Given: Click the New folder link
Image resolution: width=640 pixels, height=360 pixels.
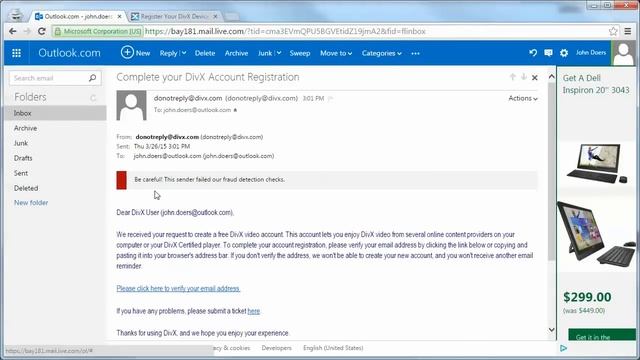Looking at the screenshot, I should coord(31,203).
